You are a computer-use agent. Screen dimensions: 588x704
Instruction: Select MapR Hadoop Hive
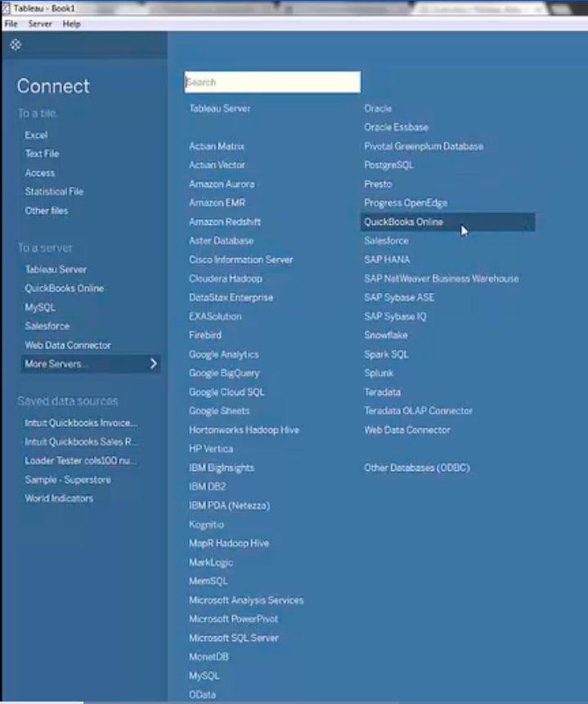click(229, 543)
